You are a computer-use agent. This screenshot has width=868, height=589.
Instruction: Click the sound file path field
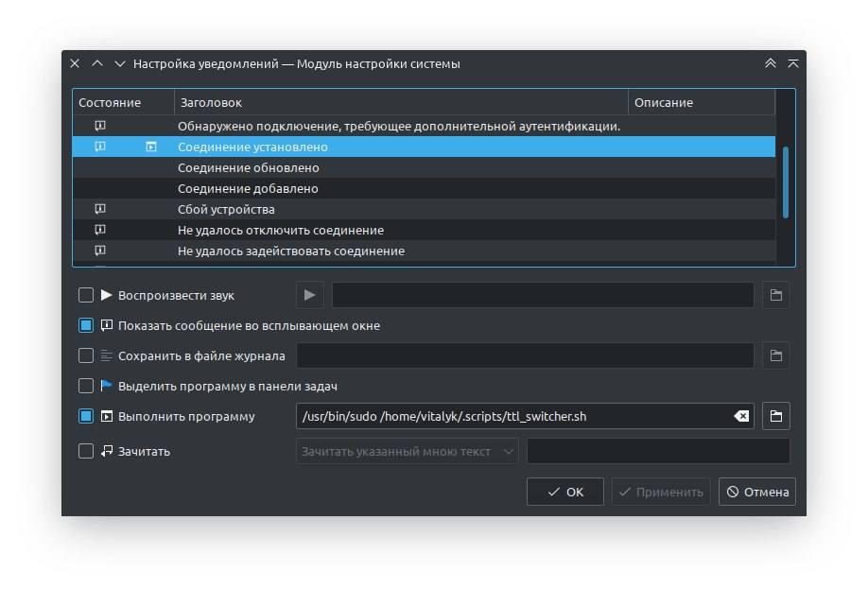[x=543, y=295]
